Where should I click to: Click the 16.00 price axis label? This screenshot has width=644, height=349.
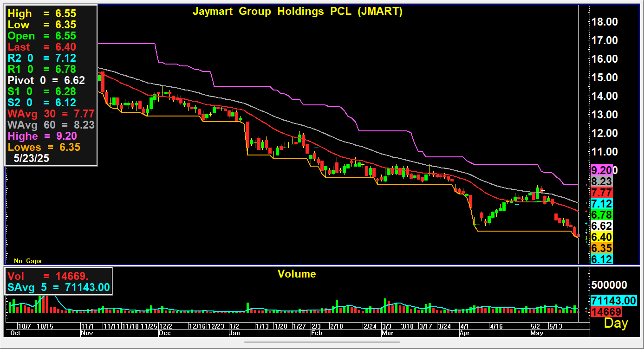605,59
